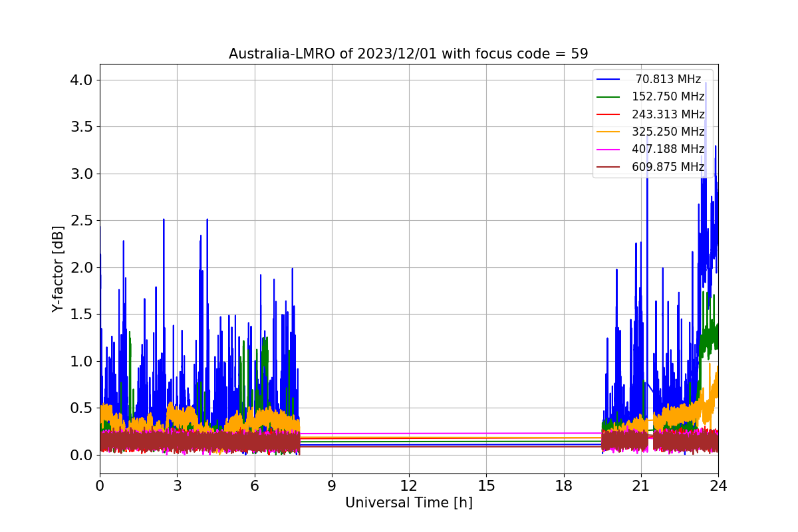Click the green line swatch in legend

(608, 97)
